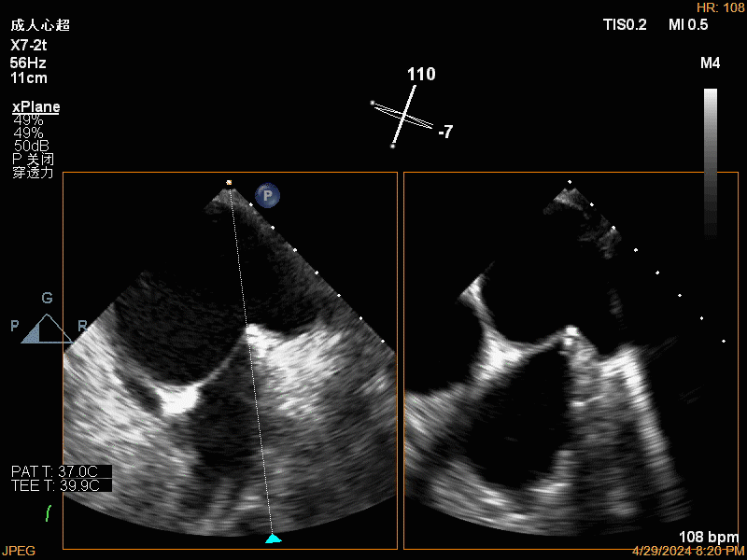747x560 pixels.
Task: Click the green ECG trace mark
Action: [x=49, y=512]
